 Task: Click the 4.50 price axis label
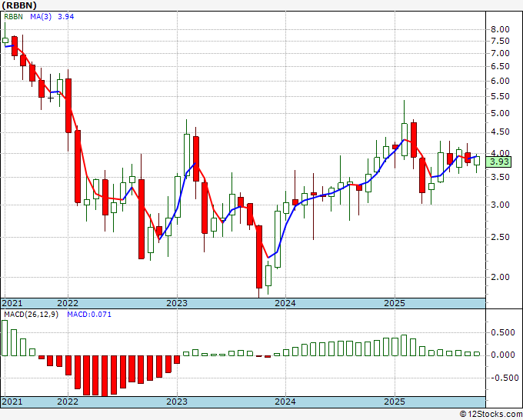[500, 132]
